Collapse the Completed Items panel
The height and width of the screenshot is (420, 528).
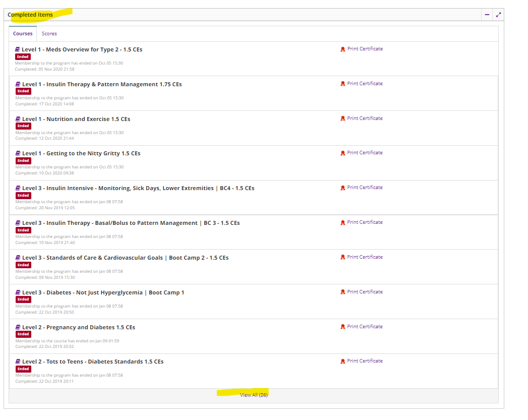pyautogui.click(x=487, y=15)
